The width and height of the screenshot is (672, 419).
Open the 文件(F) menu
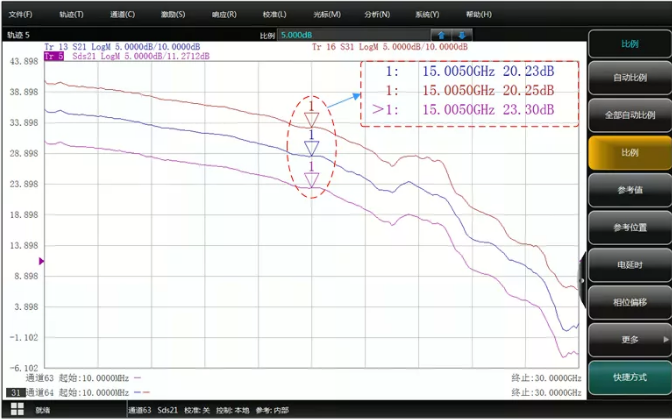tap(20, 14)
